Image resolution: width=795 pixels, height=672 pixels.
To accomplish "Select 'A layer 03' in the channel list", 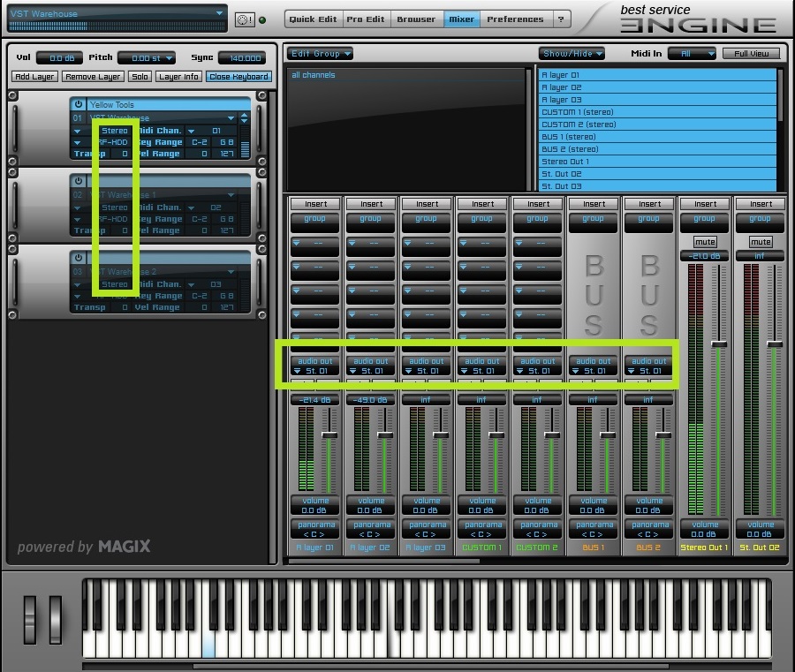I will tap(657, 100).
